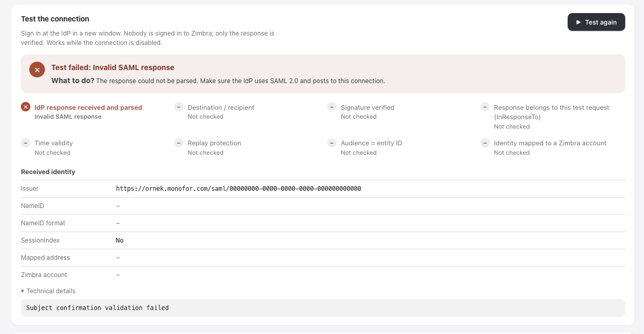Click the 'SessionIndex' row label
644x334 pixels.
coord(40,240)
